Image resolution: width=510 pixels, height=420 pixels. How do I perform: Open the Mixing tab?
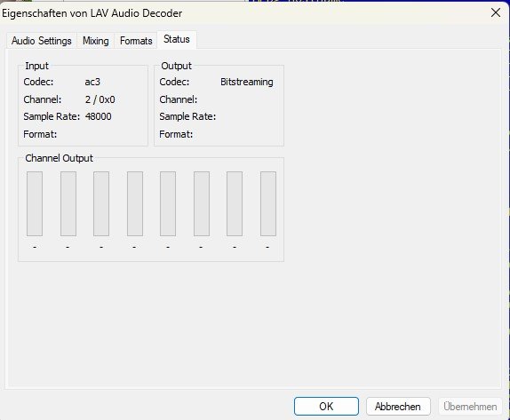96,41
